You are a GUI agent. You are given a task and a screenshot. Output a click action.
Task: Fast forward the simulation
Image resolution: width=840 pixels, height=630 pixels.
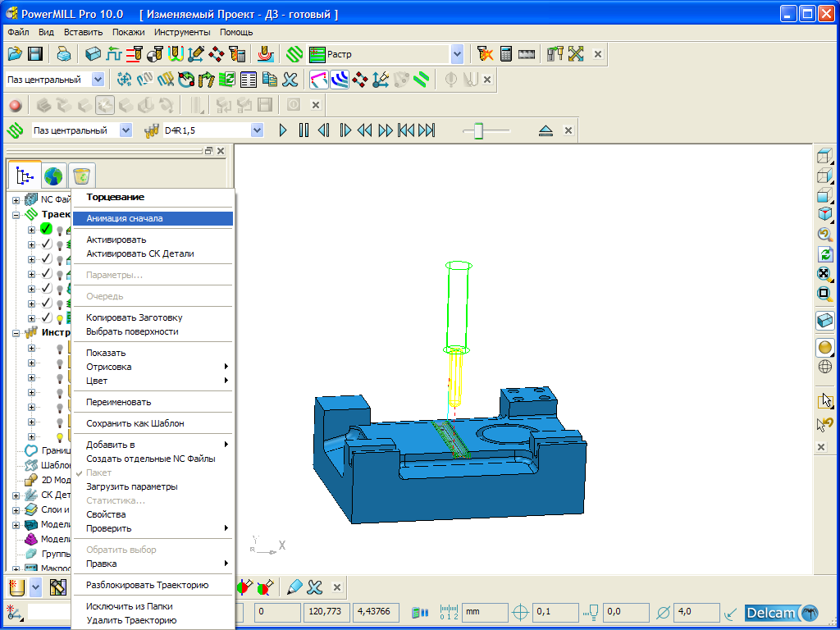tap(386, 130)
